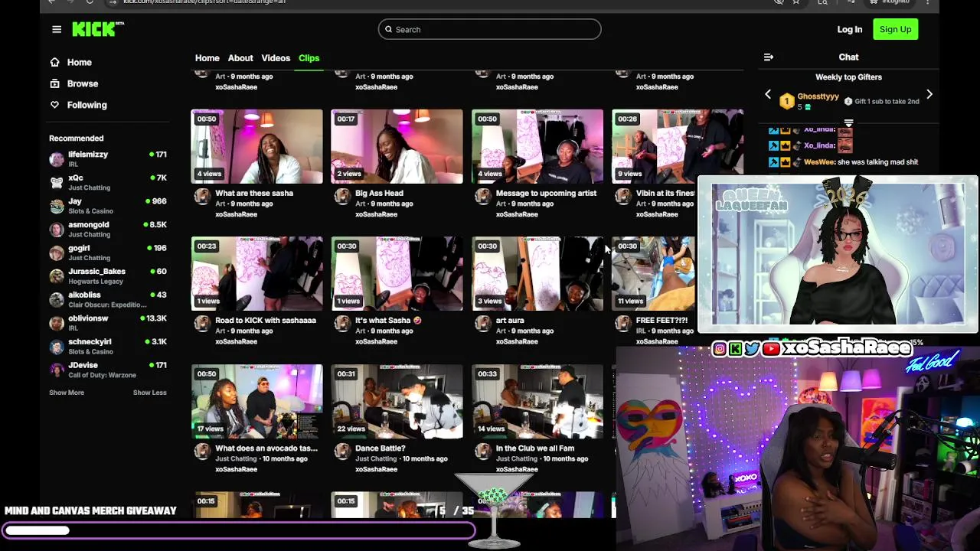Open Home in left sidebar

click(79, 63)
